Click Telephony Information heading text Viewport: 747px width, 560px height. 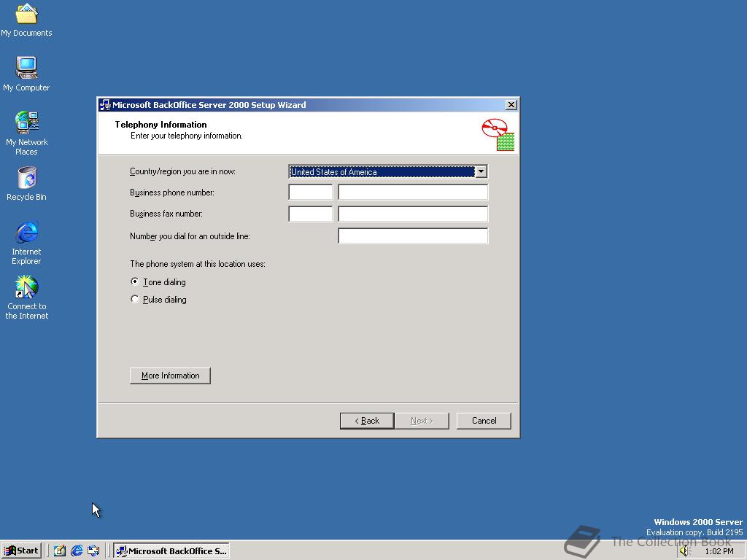point(160,125)
